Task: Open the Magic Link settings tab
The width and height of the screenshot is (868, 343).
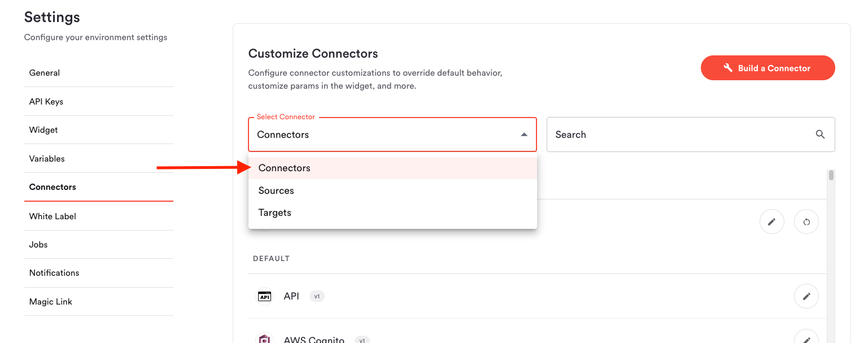Action: coord(51,302)
